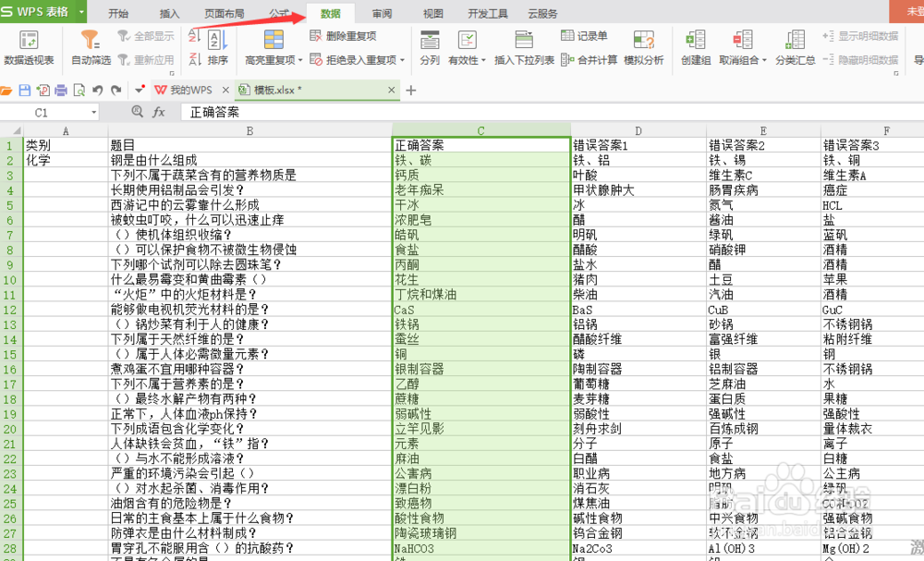This screenshot has width=924, height=561.
Task: Click the 插入下拉列表 button
Action: tap(524, 46)
